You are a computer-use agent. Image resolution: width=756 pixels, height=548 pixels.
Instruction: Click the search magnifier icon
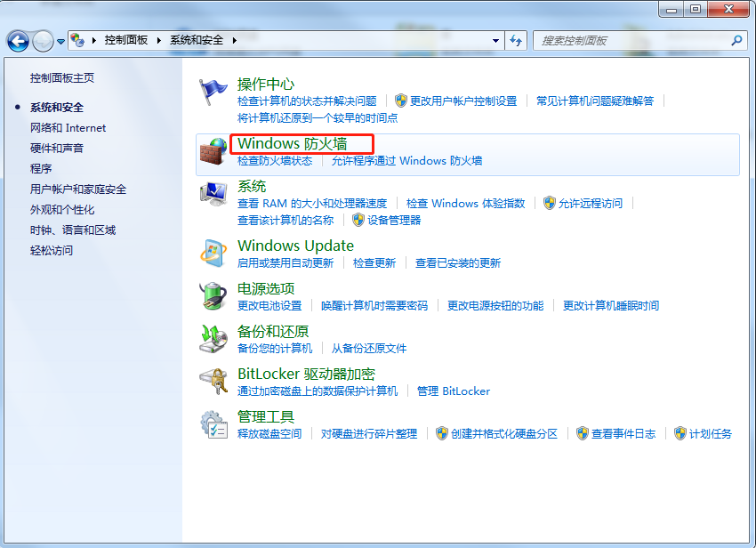click(x=736, y=41)
